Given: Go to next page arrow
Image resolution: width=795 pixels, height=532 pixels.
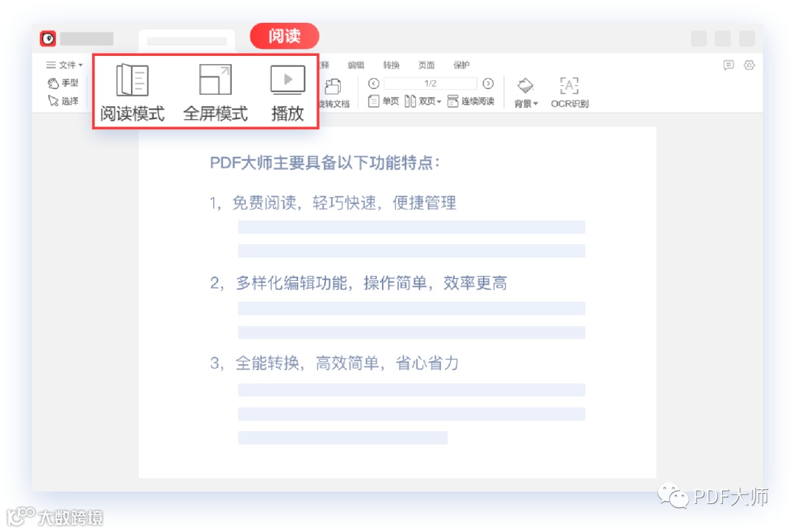Looking at the screenshot, I should pyautogui.click(x=488, y=83).
